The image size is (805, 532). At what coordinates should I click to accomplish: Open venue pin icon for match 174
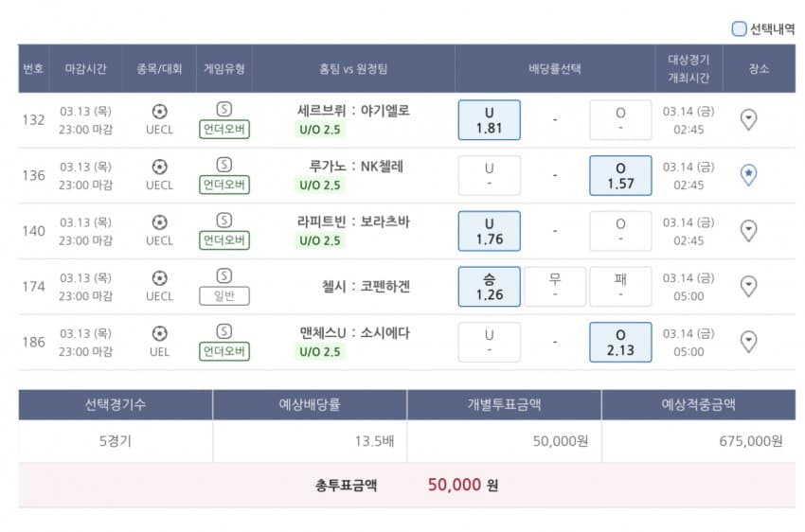coord(748,286)
